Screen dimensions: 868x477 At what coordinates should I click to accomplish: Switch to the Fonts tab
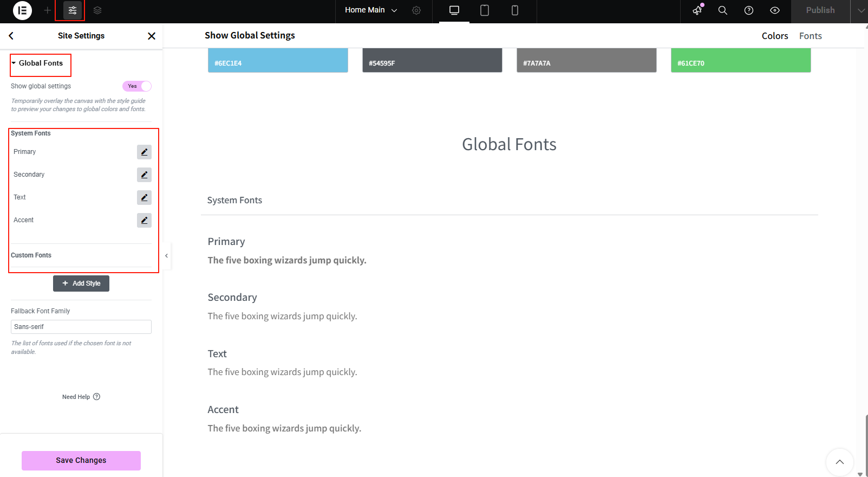click(810, 36)
